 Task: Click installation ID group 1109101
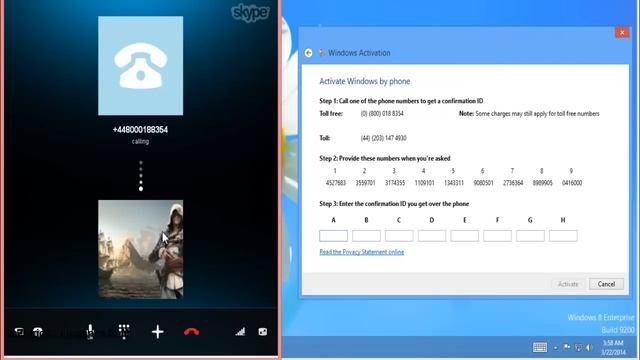[424, 183]
